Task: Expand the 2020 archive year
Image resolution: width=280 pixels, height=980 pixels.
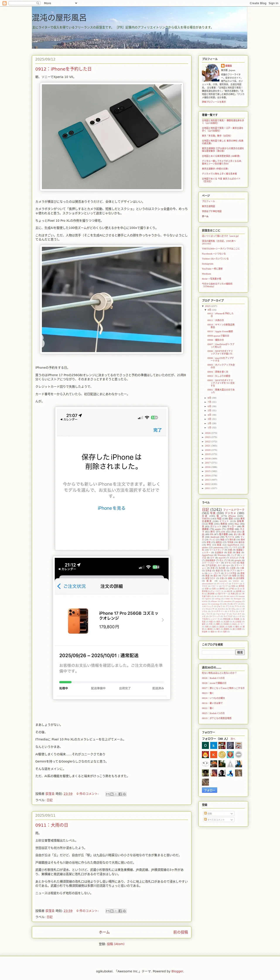Action: tap(203, 450)
